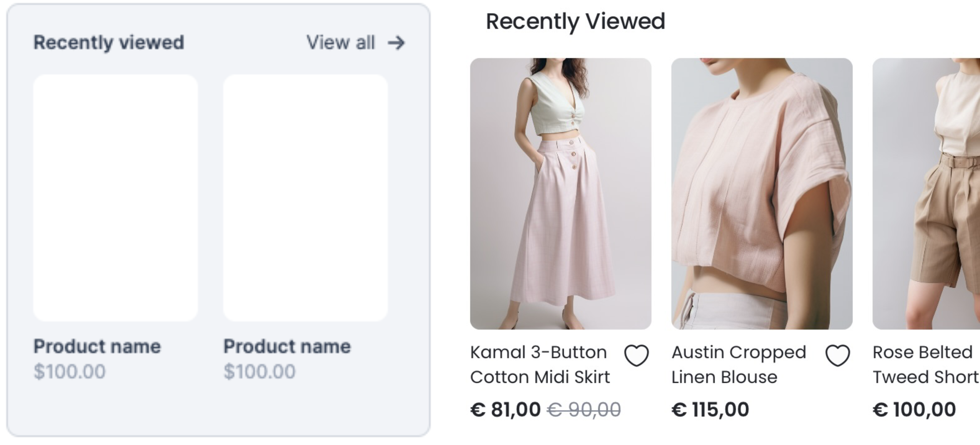Image resolution: width=980 pixels, height=445 pixels.
Task: Click the Rose Belted Tweed Short photo
Action: tap(926, 193)
